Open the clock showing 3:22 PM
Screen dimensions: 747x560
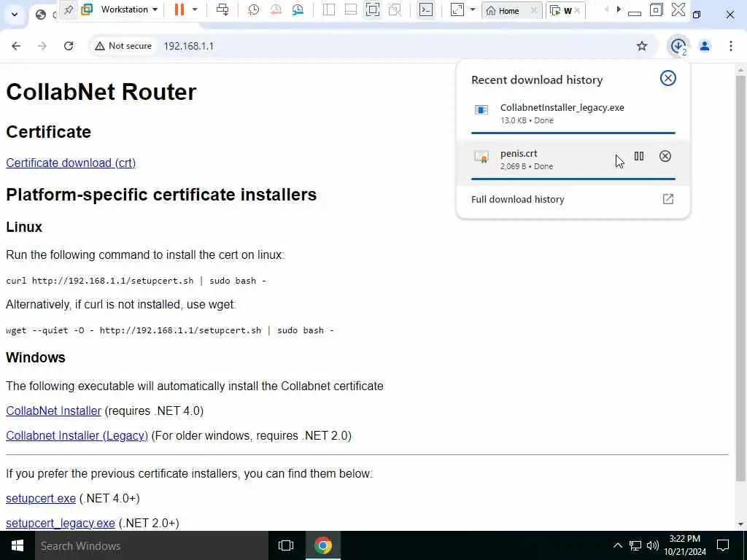tap(685, 545)
